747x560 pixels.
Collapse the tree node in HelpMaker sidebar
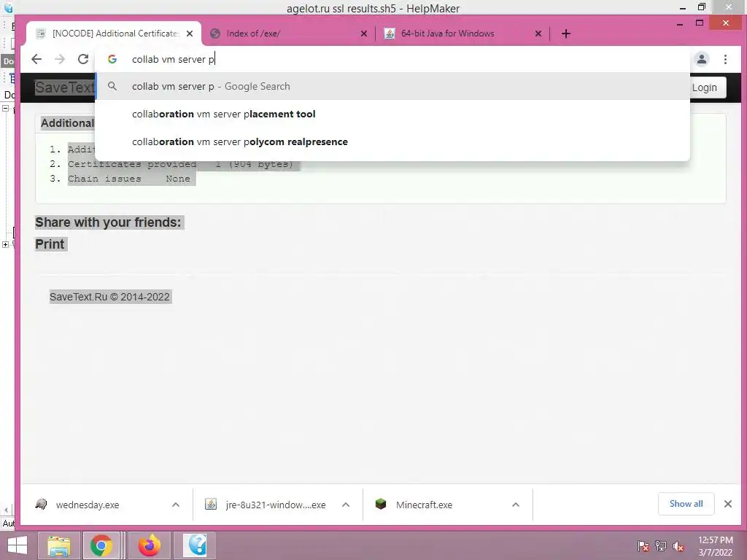click(5, 109)
